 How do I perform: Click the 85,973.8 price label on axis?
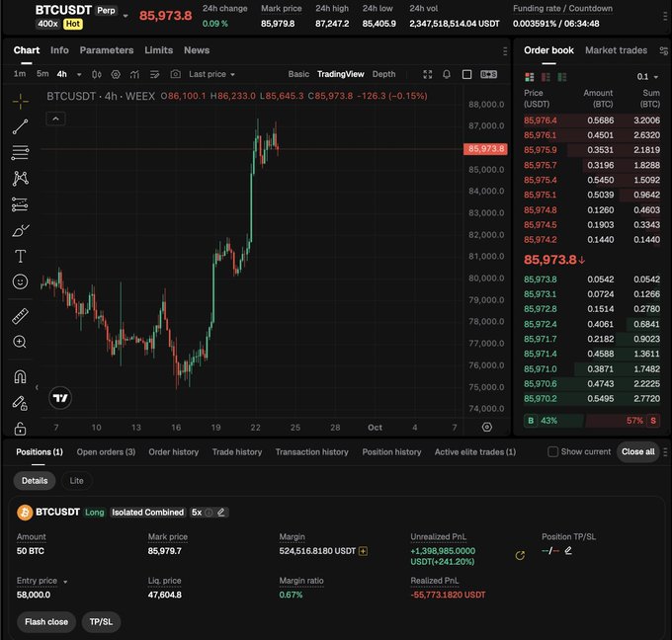click(x=485, y=149)
